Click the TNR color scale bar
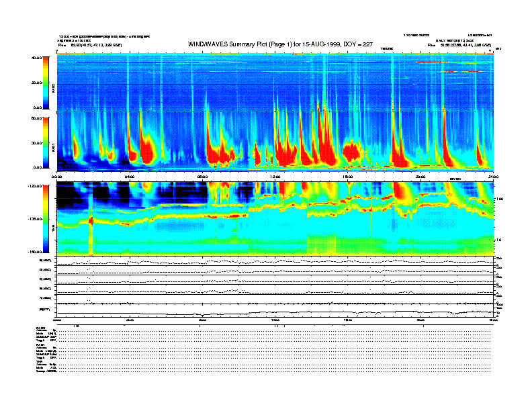Image resolution: width=532 pixels, height=411 pixels. coord(46,219)
